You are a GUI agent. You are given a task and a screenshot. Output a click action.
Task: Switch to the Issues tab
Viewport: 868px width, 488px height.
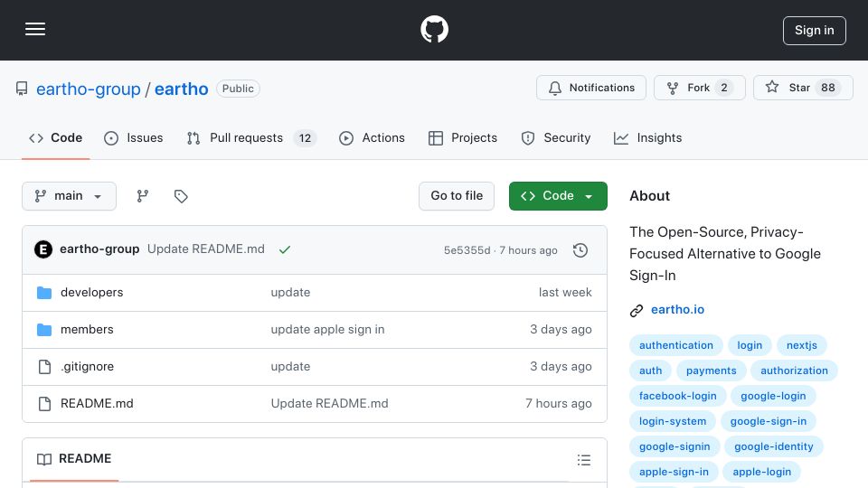click(134, 137)
